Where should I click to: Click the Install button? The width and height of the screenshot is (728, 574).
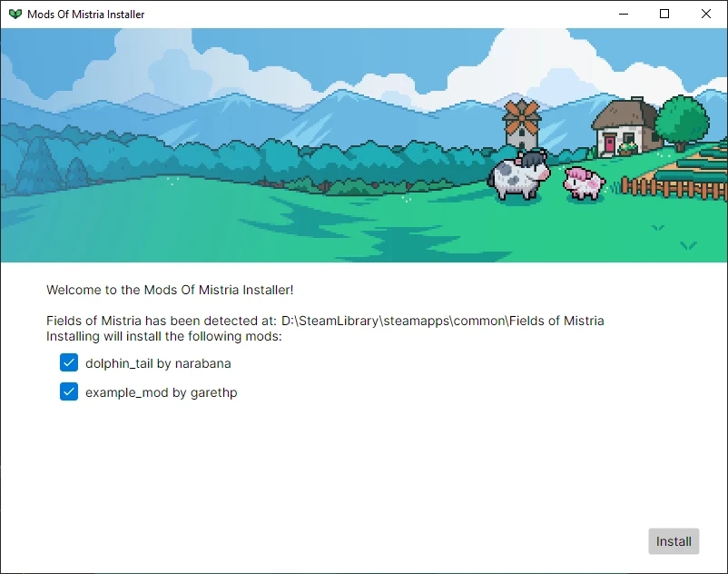674,541
